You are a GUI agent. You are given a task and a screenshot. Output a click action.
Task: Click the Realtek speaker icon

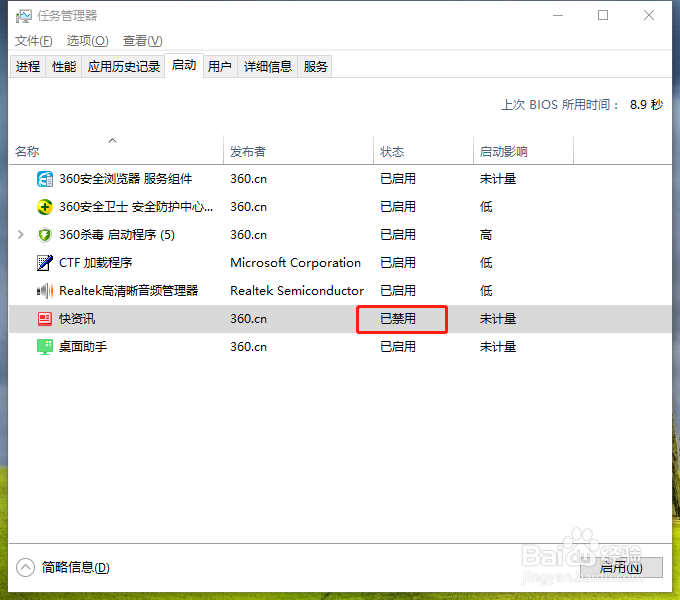pyautogui.click(x=45, y=291)
